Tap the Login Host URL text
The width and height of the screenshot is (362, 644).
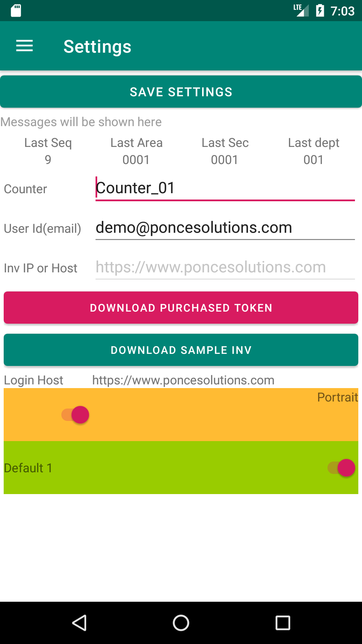[x=183, y=380]
